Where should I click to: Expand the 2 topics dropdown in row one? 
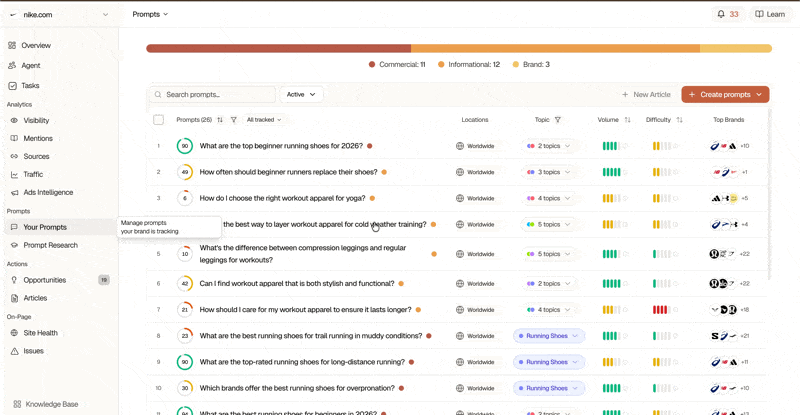click(x=548, y=146)
